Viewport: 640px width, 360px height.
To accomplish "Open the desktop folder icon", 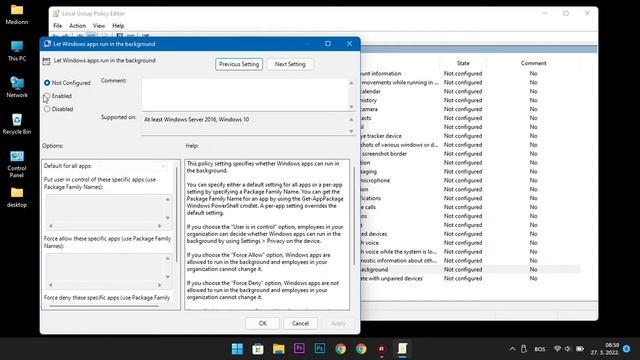I will coord(17,197).
